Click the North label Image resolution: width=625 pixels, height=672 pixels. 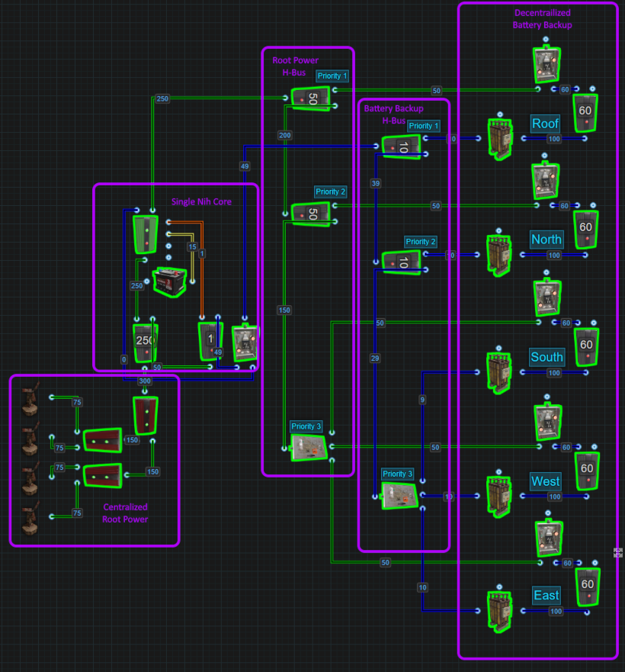[546, 240]
